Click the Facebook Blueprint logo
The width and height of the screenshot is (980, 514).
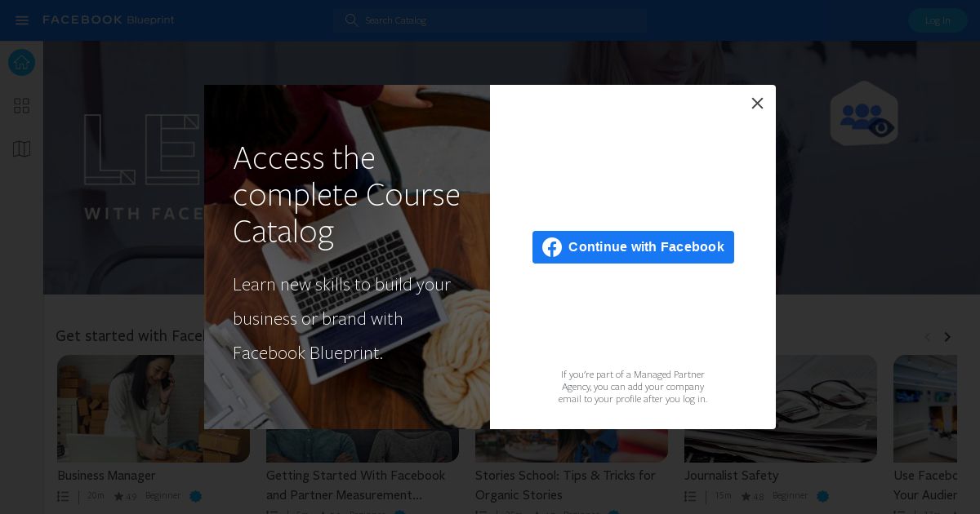(109, 20)
